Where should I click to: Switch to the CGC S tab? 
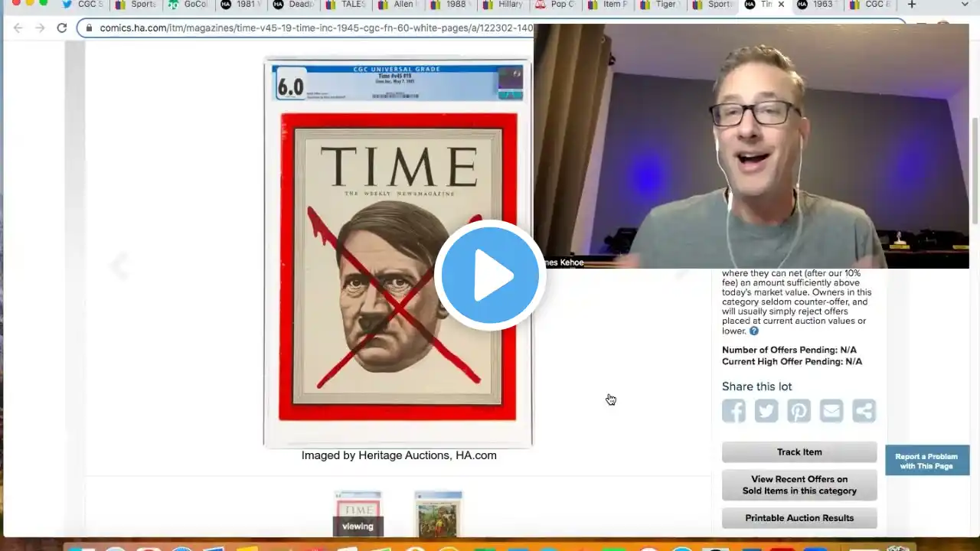pos(83,5)
